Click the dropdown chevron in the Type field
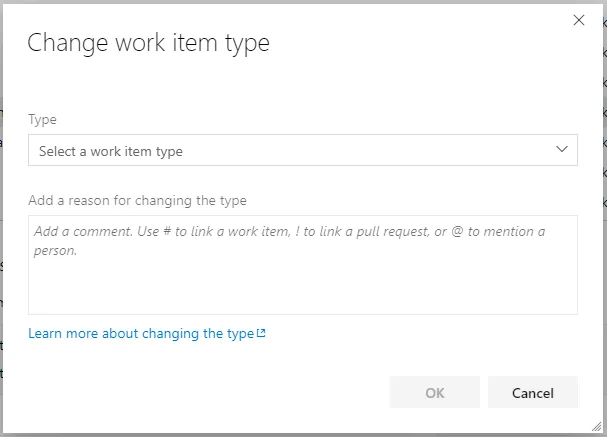Image resolution: width=607 pixels, height=437 pixels. pyautogui.click(x=561, y=150)
